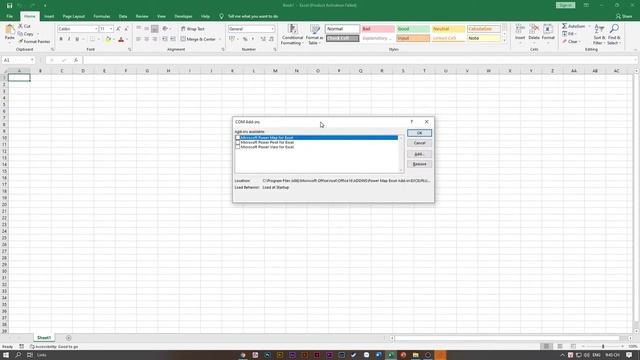Click the Wrap Text button
The image size is (640, 360).
click(x=193, y=29)
